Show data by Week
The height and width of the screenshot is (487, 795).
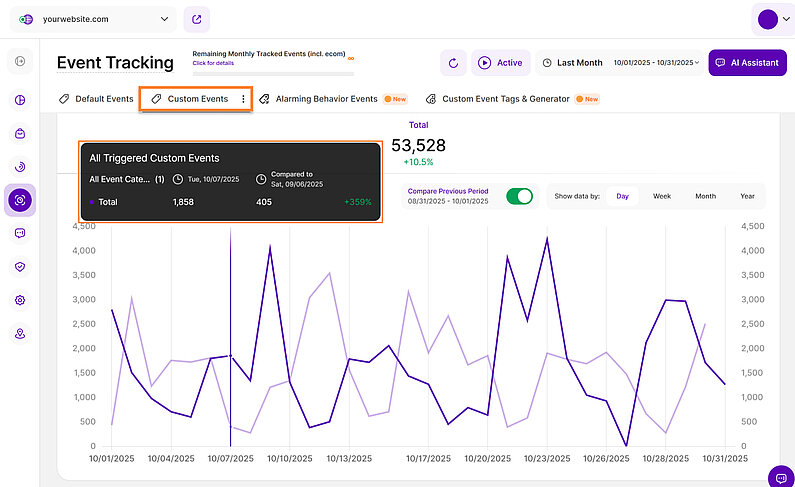pos(662,196)
